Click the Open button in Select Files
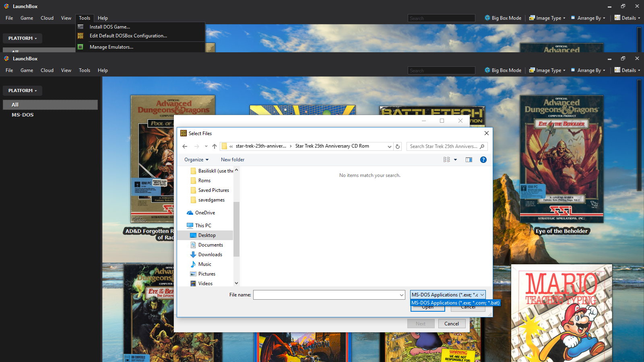Image resolution: width=644 pixels, height=362 pixels. pyautogui.click(x=427, y=308)
